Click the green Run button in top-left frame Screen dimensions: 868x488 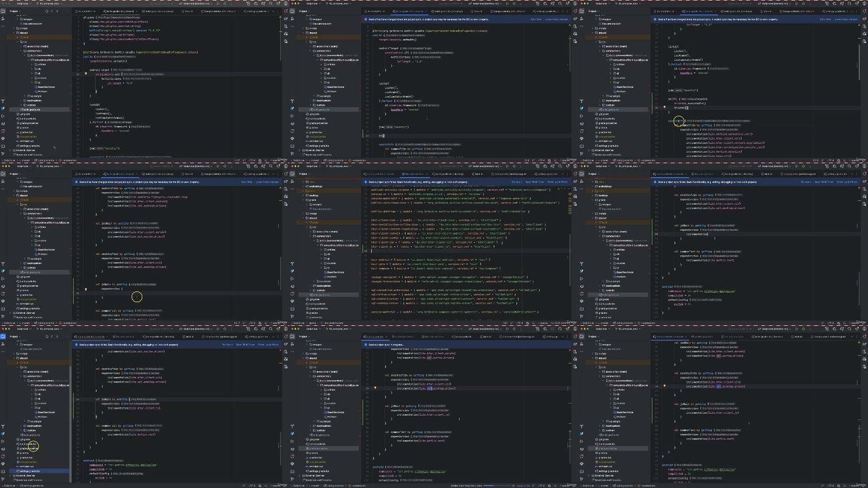[218, 3]
